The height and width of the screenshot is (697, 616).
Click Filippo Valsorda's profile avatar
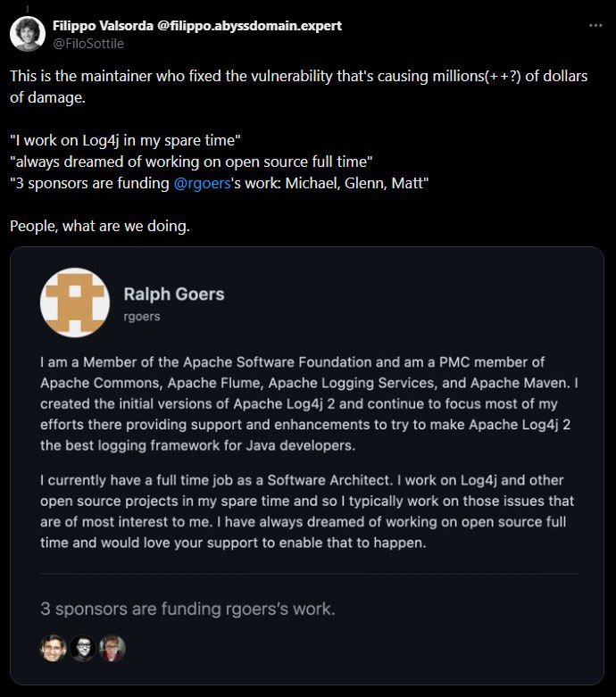click(x=28, y=34)
